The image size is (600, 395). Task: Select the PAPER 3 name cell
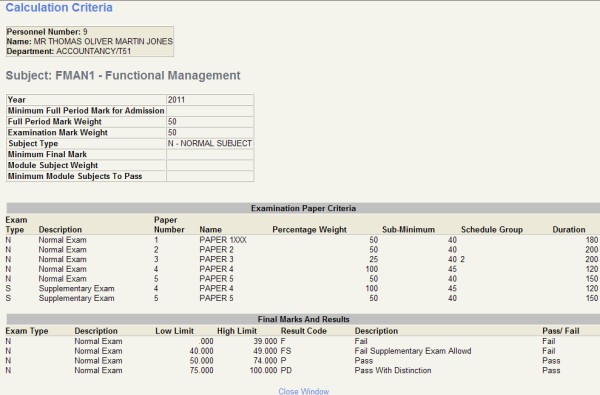point(216,259)
